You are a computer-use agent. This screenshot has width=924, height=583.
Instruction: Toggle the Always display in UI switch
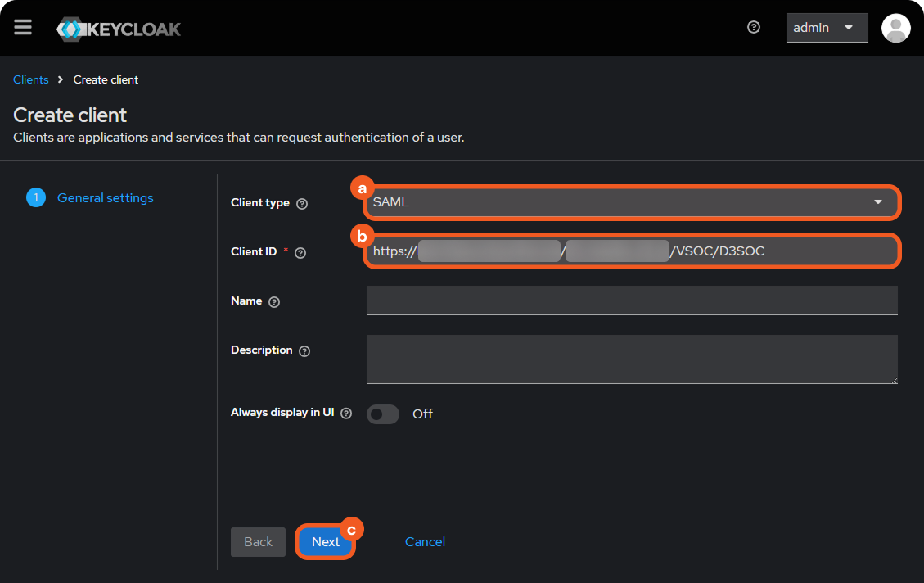[x=383, y=414]
